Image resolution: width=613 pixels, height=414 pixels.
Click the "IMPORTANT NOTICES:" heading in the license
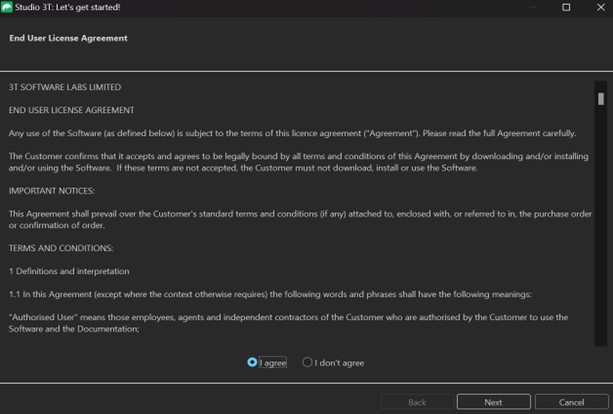(x=52, y=190)
